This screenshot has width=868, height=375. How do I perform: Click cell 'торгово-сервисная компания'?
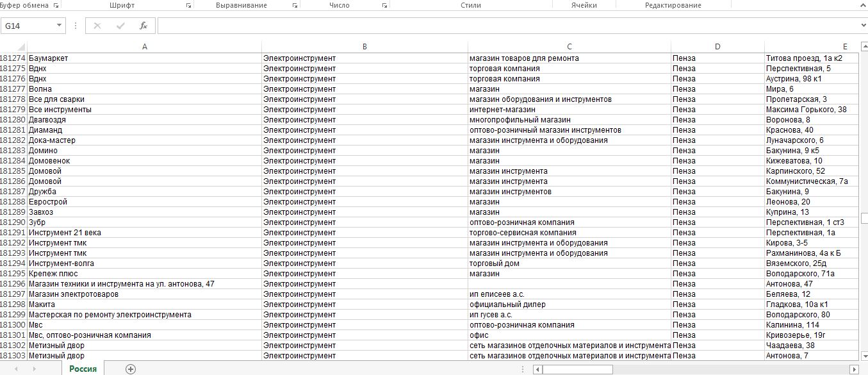coord(569,233)
